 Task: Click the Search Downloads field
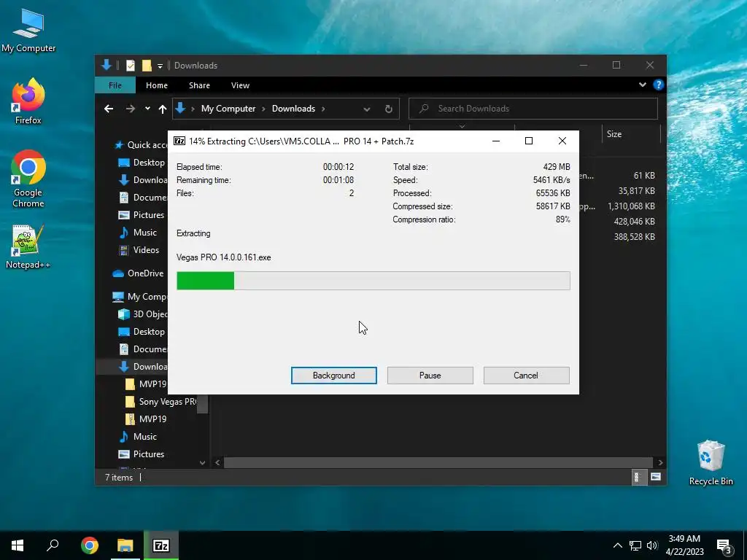coord(533,109)
